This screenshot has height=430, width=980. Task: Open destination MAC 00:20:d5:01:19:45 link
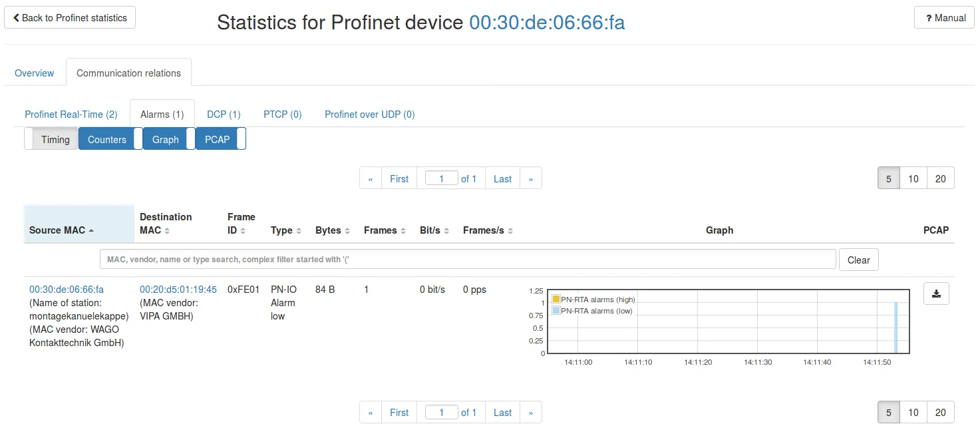tap(178, 290)
